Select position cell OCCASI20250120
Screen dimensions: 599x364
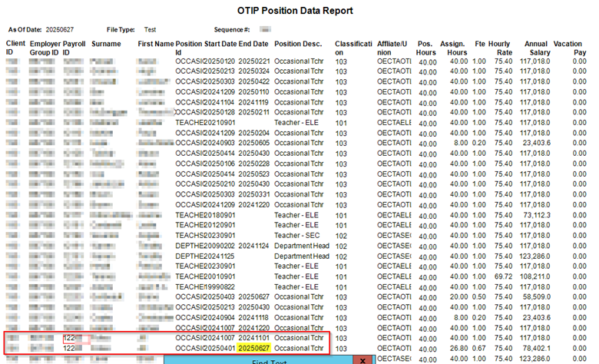(205, 61)
